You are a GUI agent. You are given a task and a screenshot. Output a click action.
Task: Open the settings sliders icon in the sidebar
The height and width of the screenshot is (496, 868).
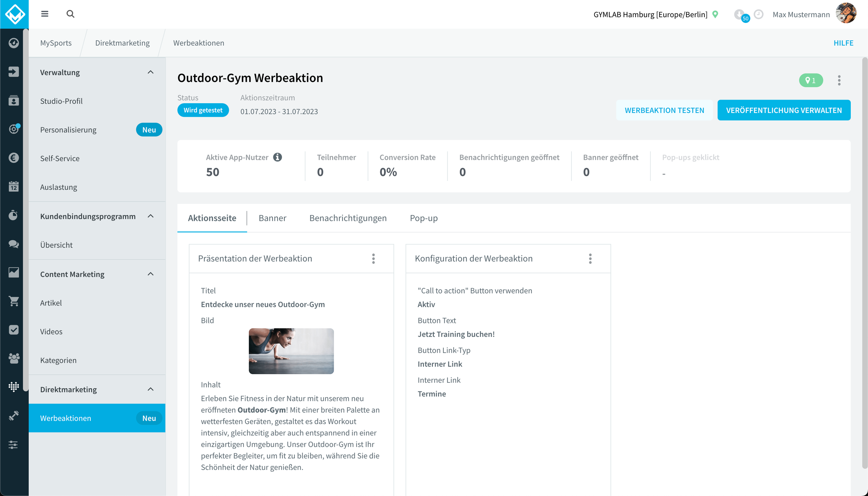coord(14,445)
